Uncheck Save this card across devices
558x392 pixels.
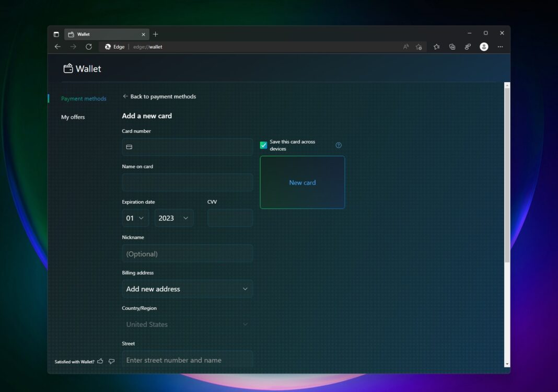pyautogui.click(x=263, y=145)
